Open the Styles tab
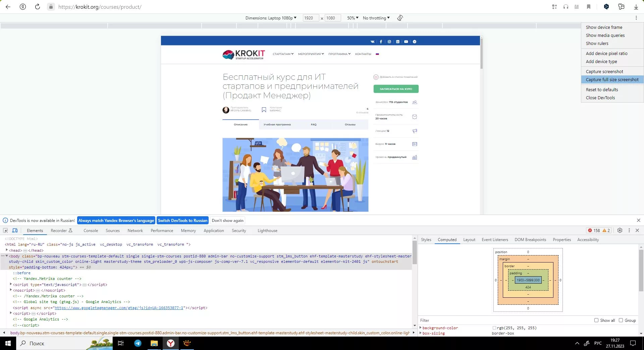The height and width of the screenshot is (350, 644). [x=426, y=240]
